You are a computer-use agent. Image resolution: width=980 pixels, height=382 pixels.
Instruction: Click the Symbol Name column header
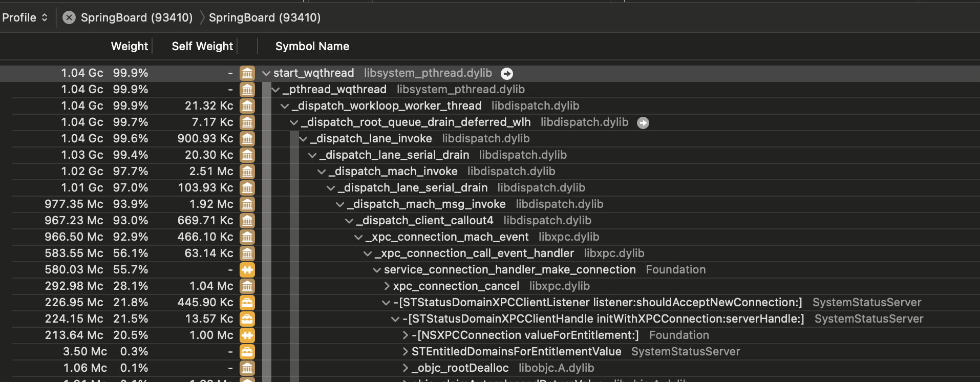pyautogui.click(x=312, y=47)
